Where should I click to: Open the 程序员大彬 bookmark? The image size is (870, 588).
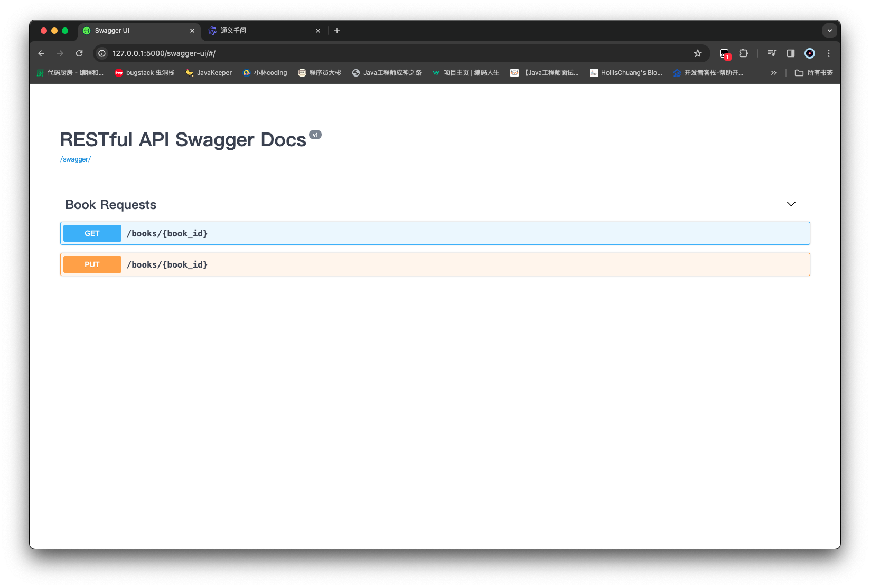click(x=320, y=73)
